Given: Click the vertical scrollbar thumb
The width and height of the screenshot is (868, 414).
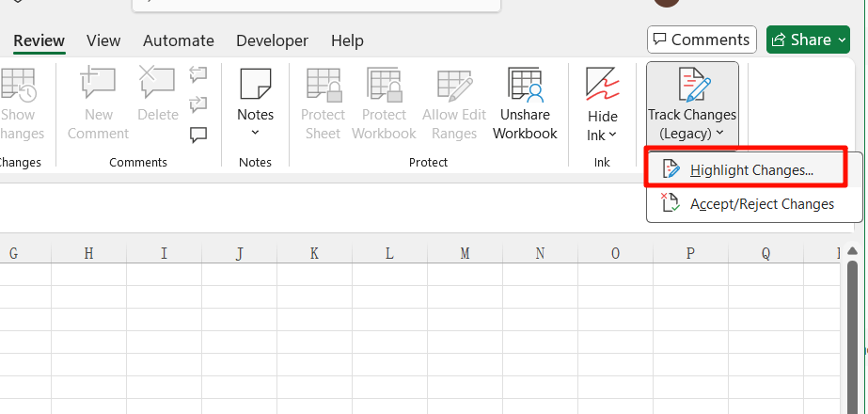Looking at the screenshot, I should 853,337.
